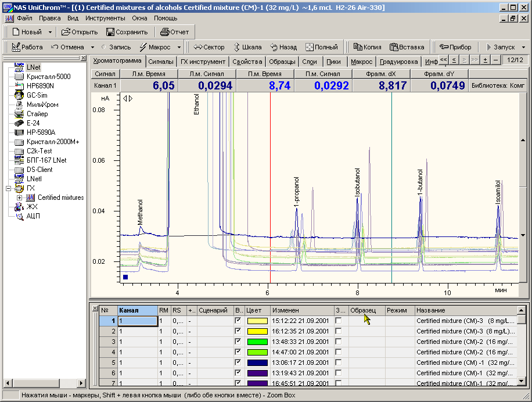Screen dimensions: 532x402
Task: Start recording with the Запись button
Action: click(116, 47)
